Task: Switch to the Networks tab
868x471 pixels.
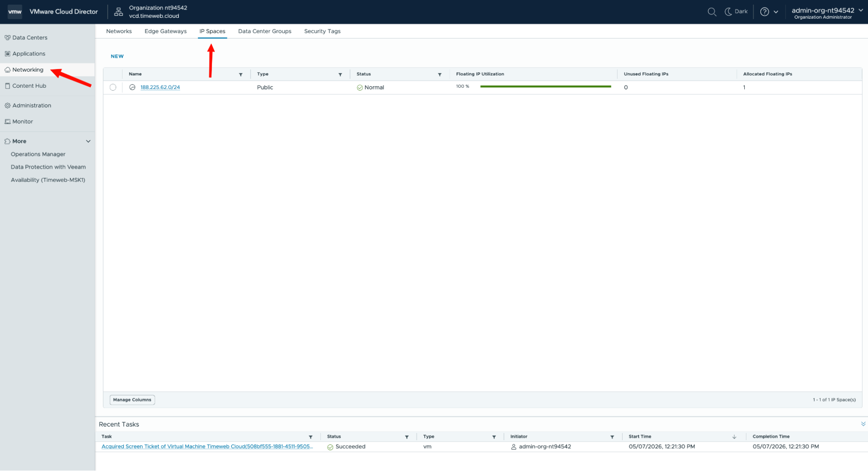Action: click(119, 31)
